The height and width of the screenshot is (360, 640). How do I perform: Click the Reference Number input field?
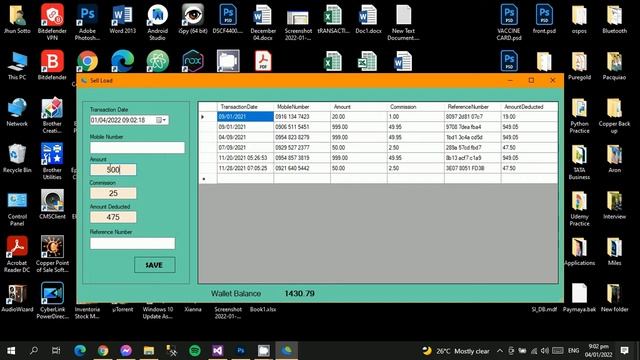click(x=132, y=243)
